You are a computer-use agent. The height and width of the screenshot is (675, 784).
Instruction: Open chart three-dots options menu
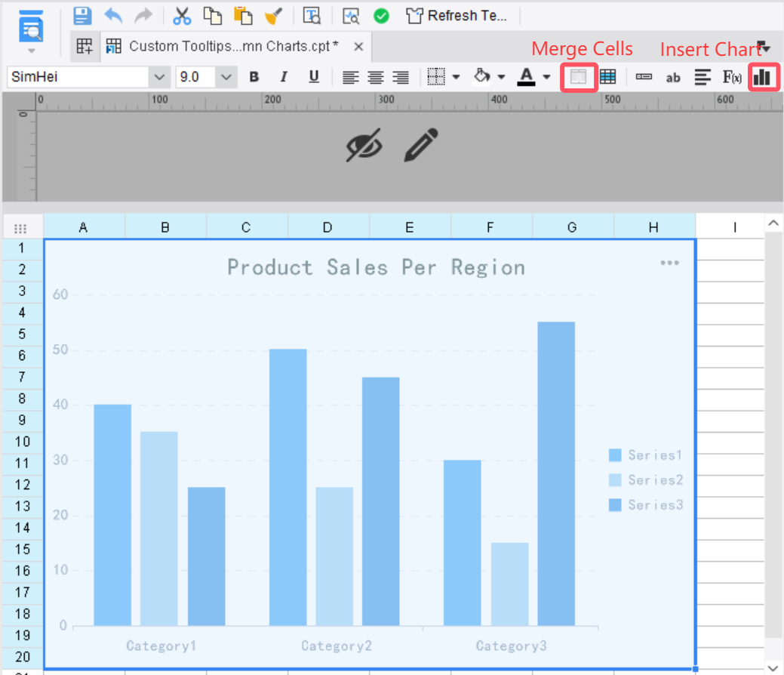click(x=669, y=263)
